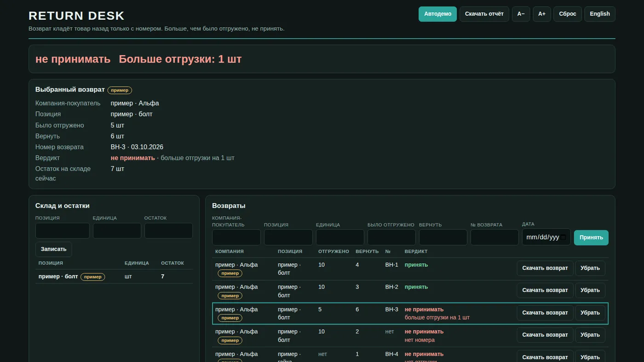Click Отгружено column header

pos(333,251)
